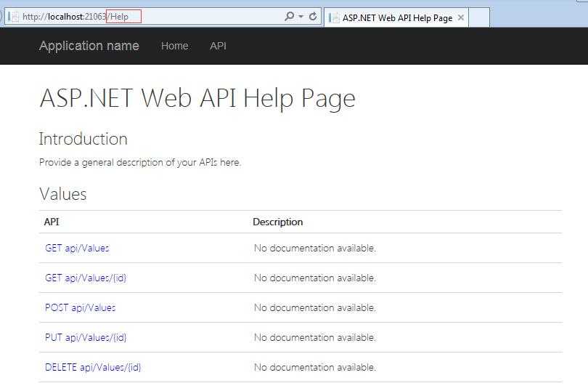Click the page icon in address bar
This screenshot has height=391, width=588.
[x=13, y=17]
